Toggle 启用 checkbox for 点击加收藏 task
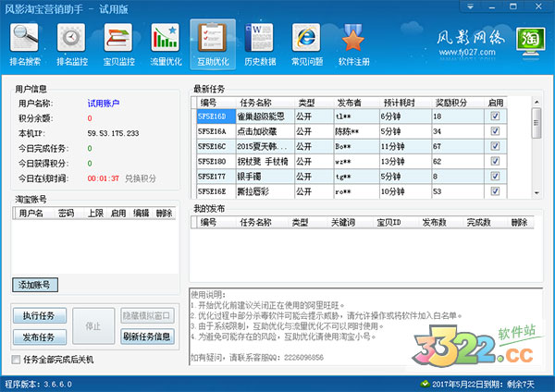The height and width of the screenshot is (392, 555). click(x=495, y=132)
